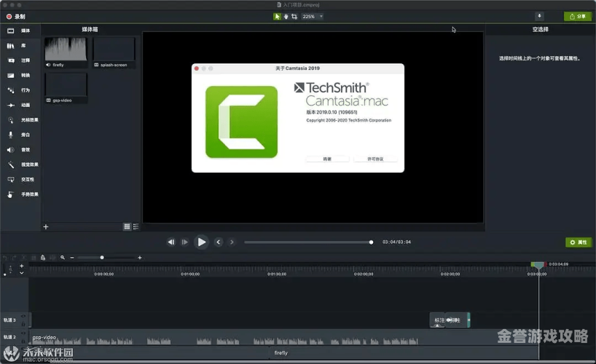Switch media bin to list view
Viewport: 596px width, 364px height.
136,226
